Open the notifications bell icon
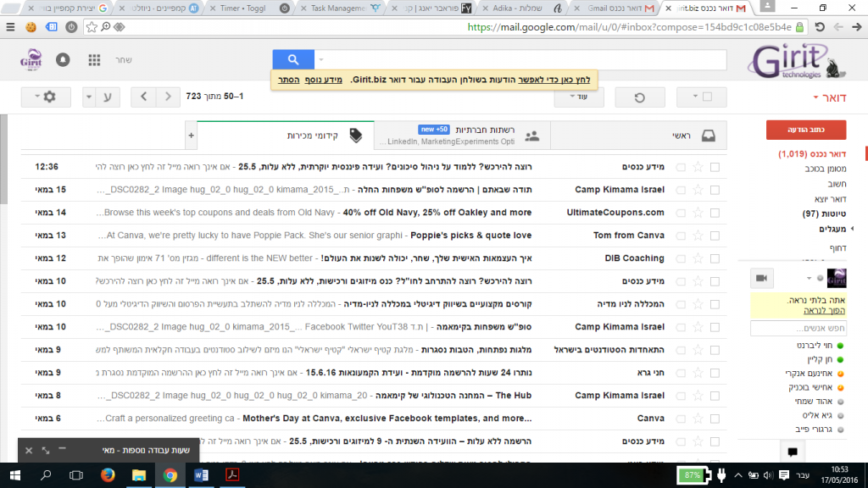Image resolution: width=868 pixels, height=488 pixels. (63, 60)
